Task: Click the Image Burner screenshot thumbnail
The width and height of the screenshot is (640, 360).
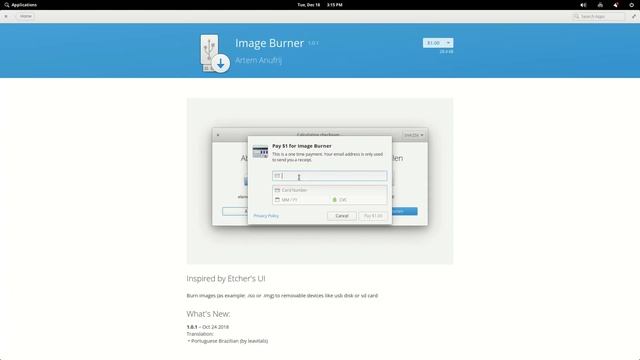Action: [320, 181]
